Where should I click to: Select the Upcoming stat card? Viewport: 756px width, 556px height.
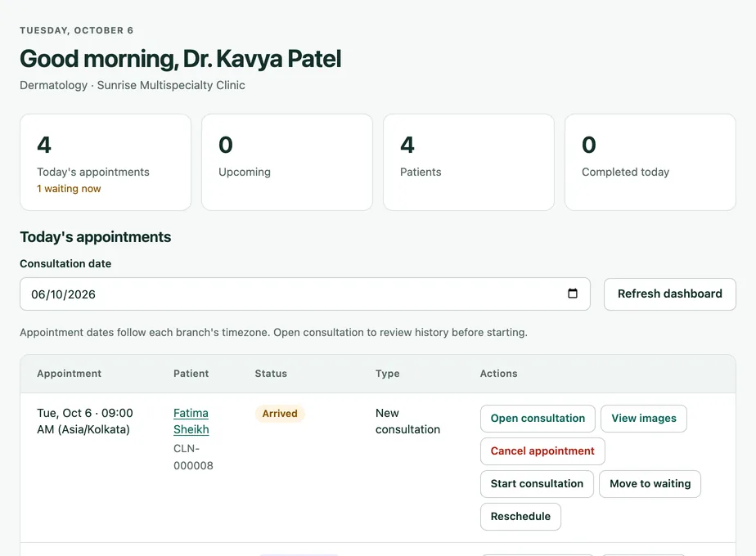287,163
